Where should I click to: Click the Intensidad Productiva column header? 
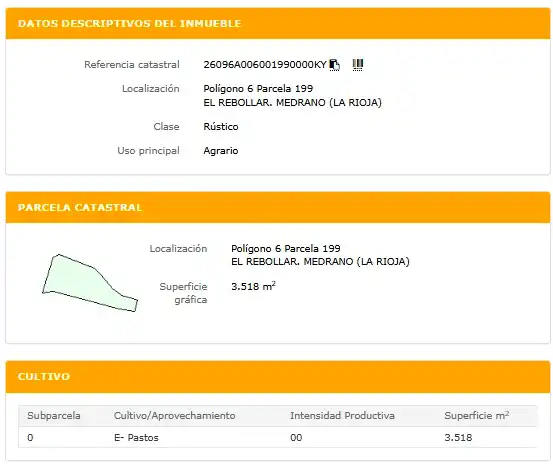click(342, 416)
